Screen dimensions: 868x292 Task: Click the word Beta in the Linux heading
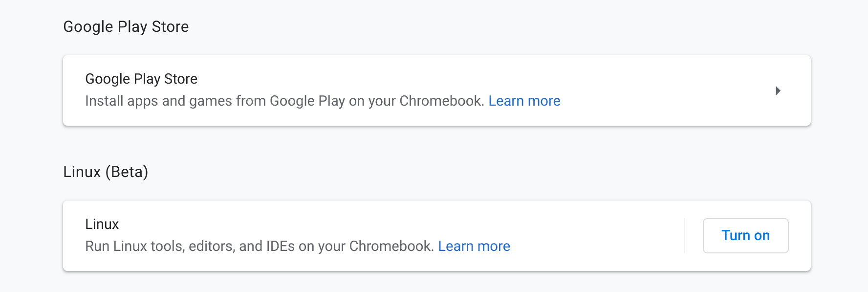(x=127, y=172)
